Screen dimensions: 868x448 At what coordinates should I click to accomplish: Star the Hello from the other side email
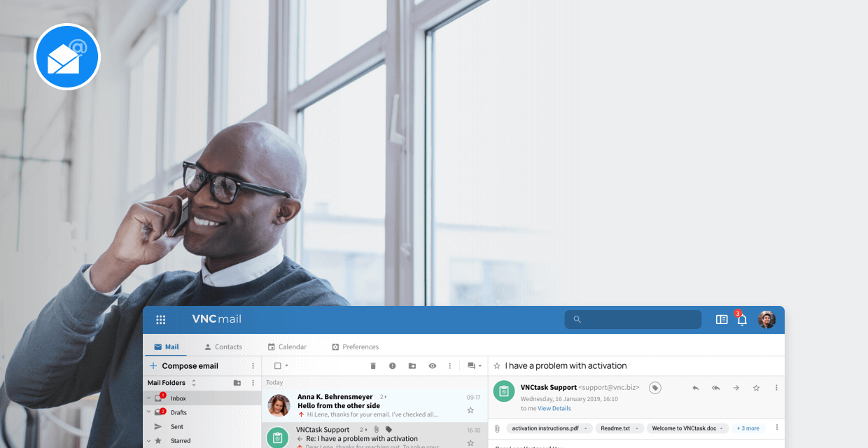[470, 410]
